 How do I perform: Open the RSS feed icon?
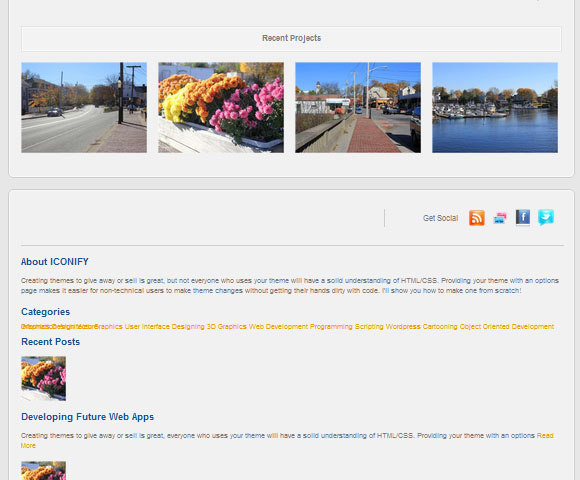click(477, 217)
